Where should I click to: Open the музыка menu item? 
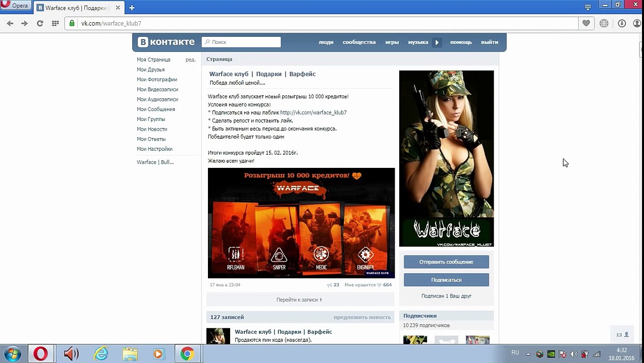418,42
